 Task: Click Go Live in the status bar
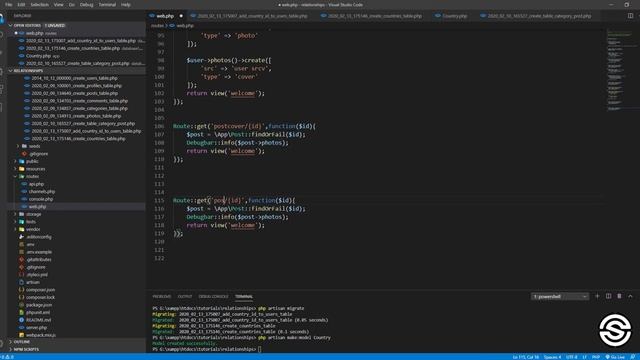(x=615, y=357)
